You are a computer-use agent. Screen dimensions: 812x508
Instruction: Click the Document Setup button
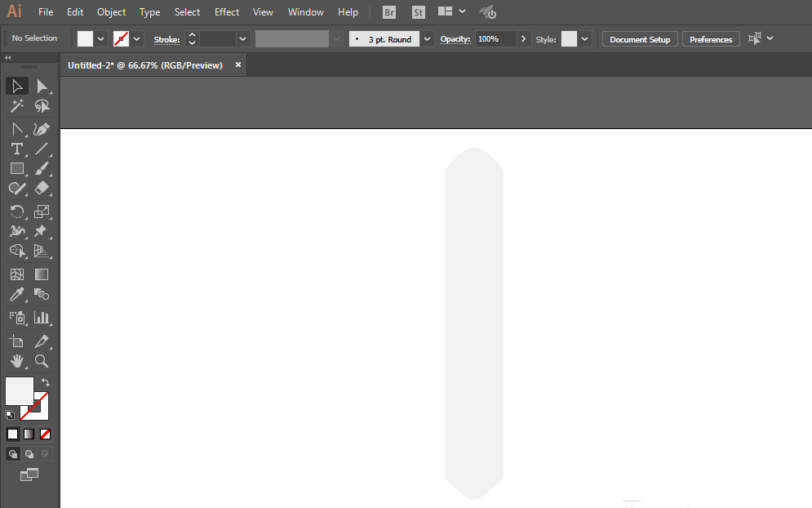pos(640,39)
